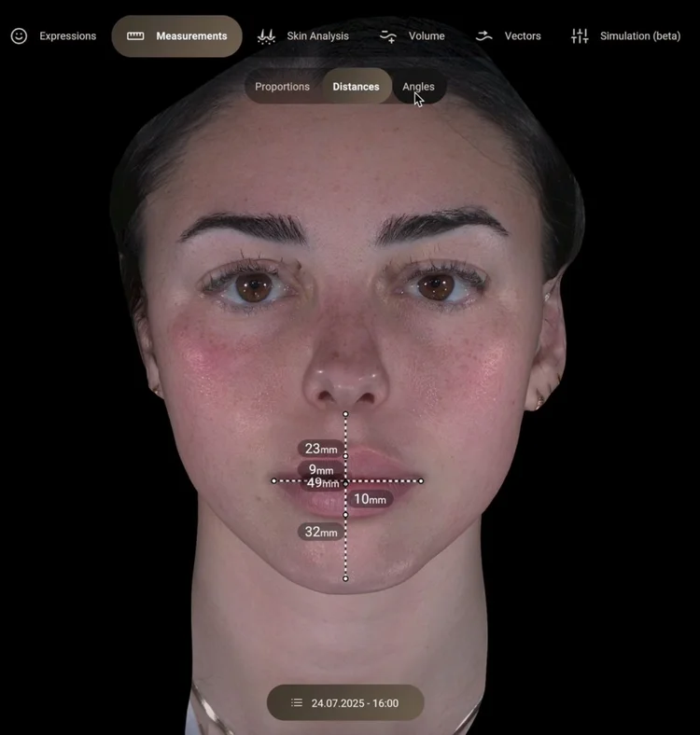Click the list icon beside the session date
Image resolution: width=700 pixels, height=735 pixels.
pyautogui.click(x=297, y=702)
